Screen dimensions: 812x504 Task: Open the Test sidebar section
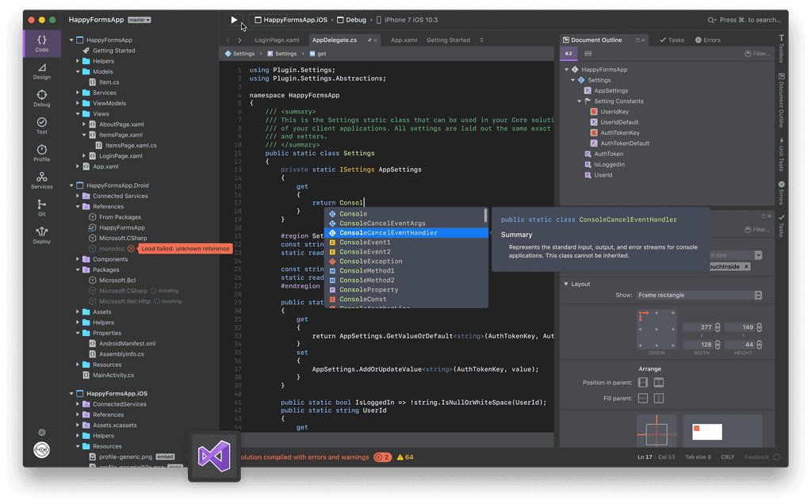tap(41, 125)
